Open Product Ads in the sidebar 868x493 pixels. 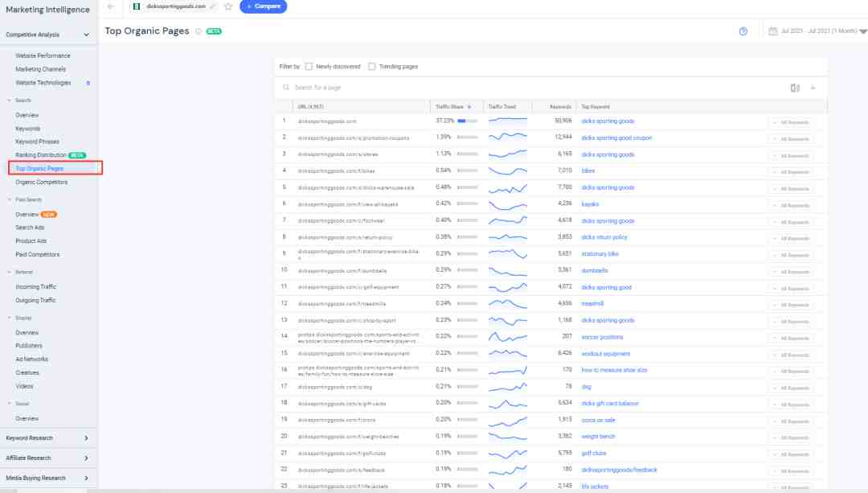(31, 241)
